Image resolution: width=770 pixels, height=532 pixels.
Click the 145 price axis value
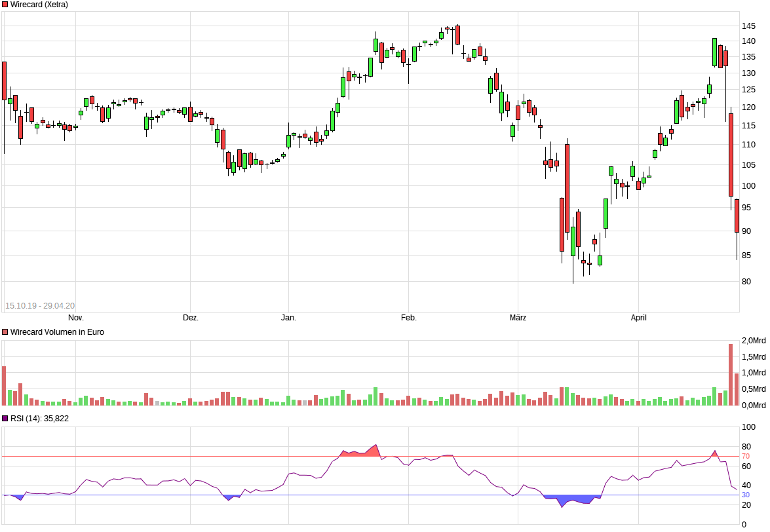[x=749, y=26]
